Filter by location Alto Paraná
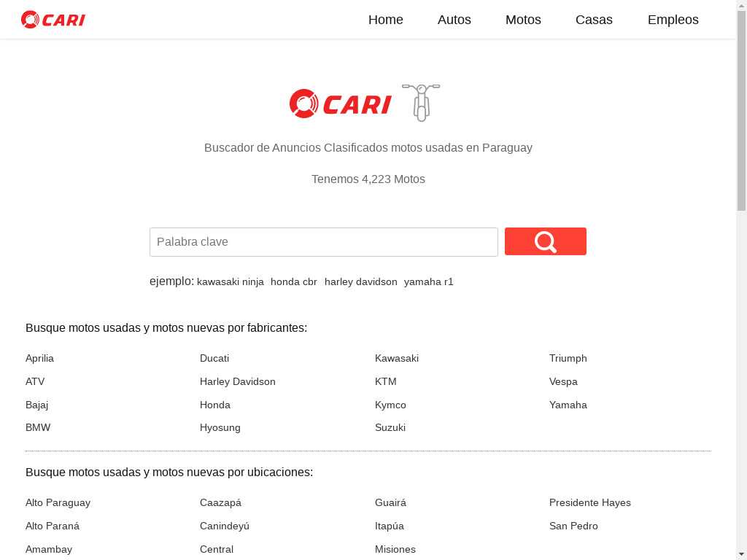This screenshot has height=560, width=747. click(52, 526)
